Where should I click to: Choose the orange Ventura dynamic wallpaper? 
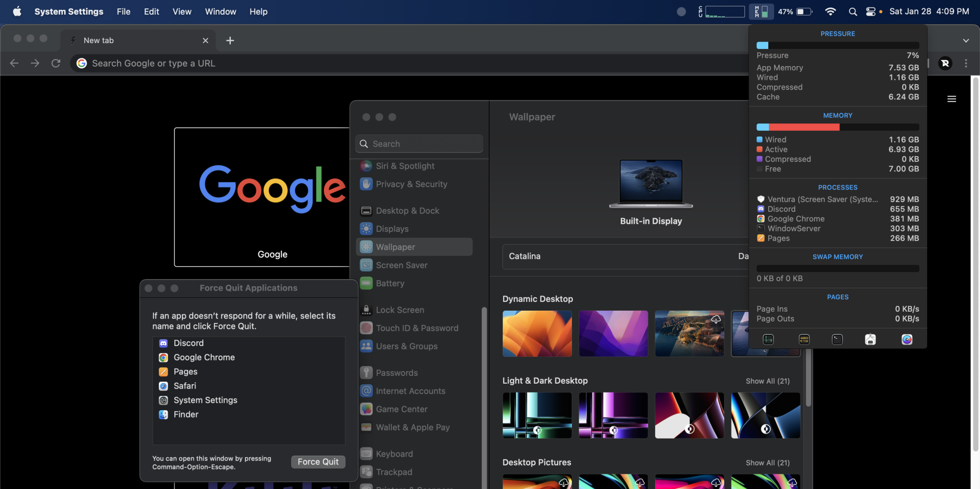coord(537,333)
